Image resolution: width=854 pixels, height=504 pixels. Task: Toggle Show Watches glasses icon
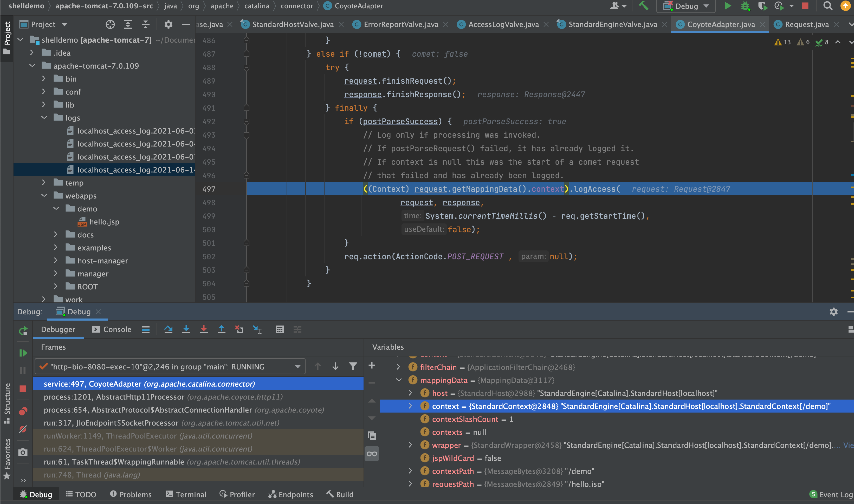pyautogui.click(x=372, y=454)
